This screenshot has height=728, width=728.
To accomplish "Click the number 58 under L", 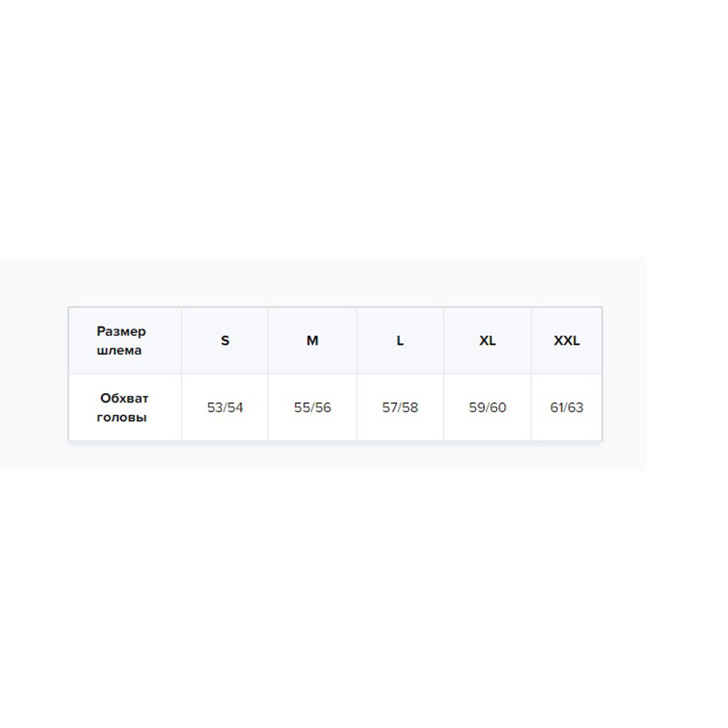I will (410, 408).
